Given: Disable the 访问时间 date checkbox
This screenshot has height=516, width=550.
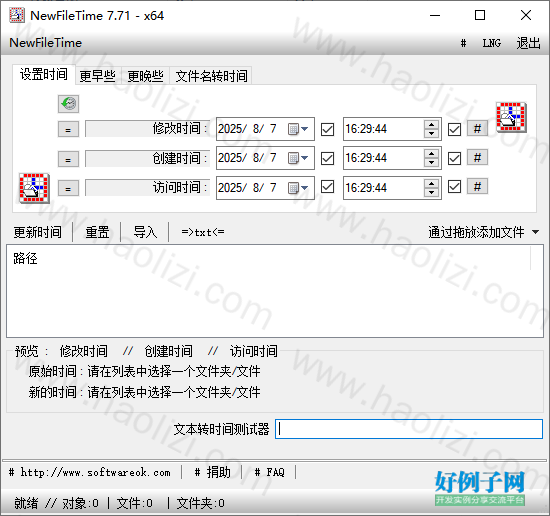Looking at the screenshot, I should tap(328, 187).
